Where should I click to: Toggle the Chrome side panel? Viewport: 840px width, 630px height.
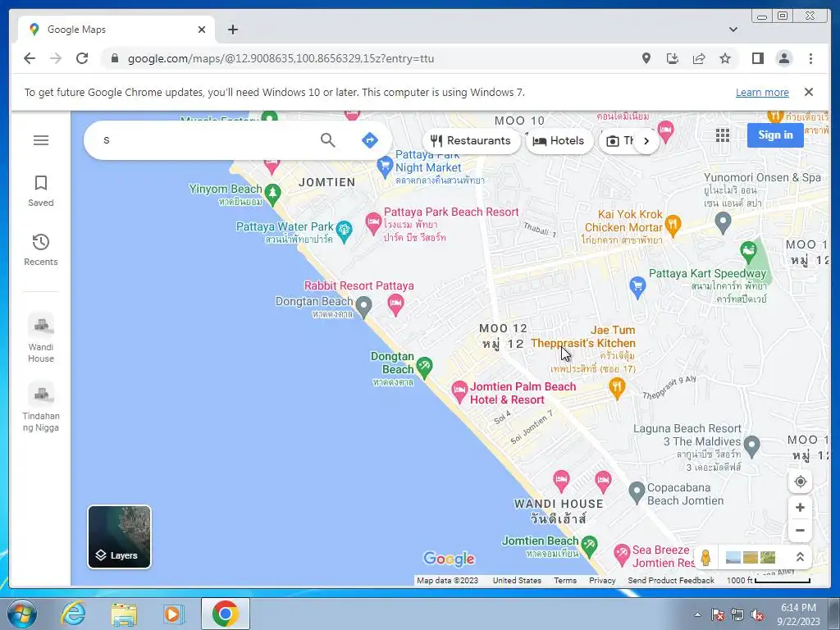coord(757,58)
